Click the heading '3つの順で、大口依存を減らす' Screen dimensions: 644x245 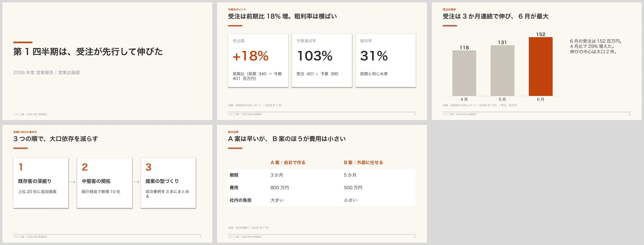56,139
